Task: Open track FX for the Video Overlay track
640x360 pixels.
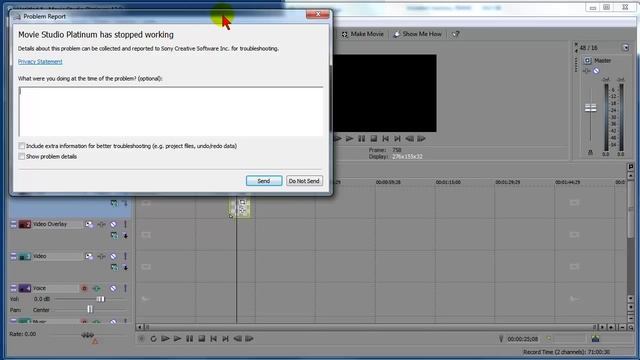Action: [x=101, y=224]
